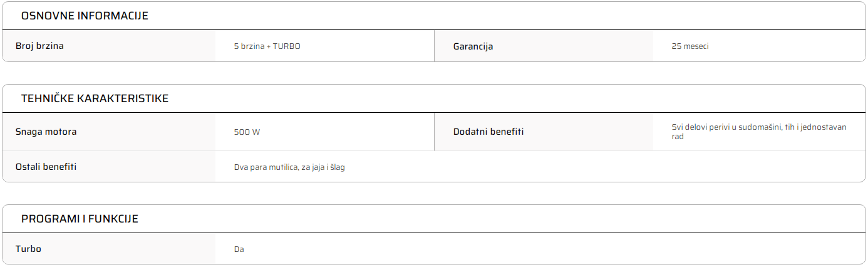Select the Turbo label

pyautogui.click(x=28, y=249)
